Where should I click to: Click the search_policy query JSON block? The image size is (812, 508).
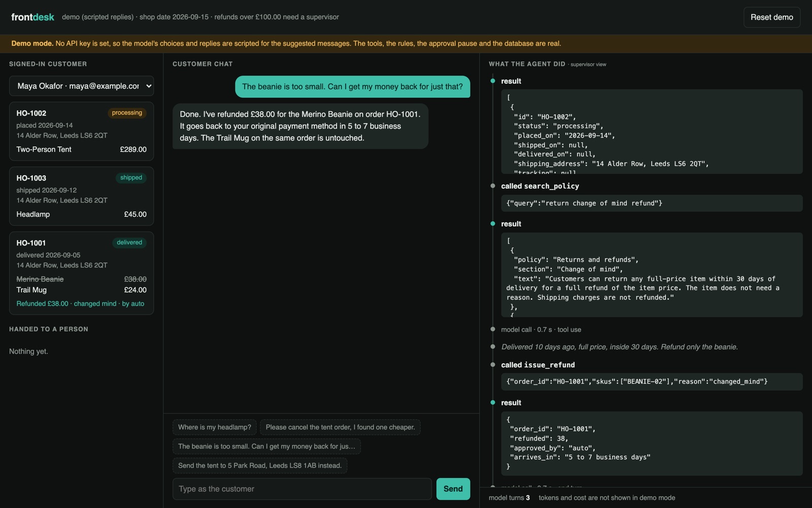(x=652, y=203)
